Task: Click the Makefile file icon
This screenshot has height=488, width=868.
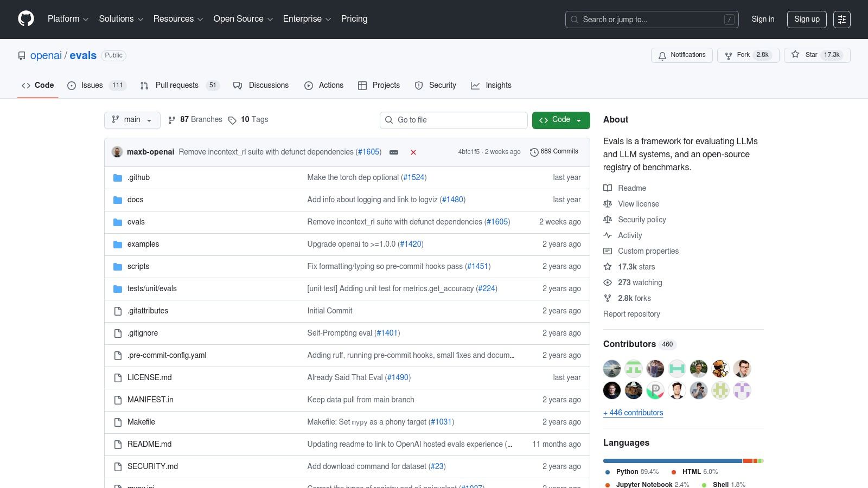Action: click(x=118, y=422)
